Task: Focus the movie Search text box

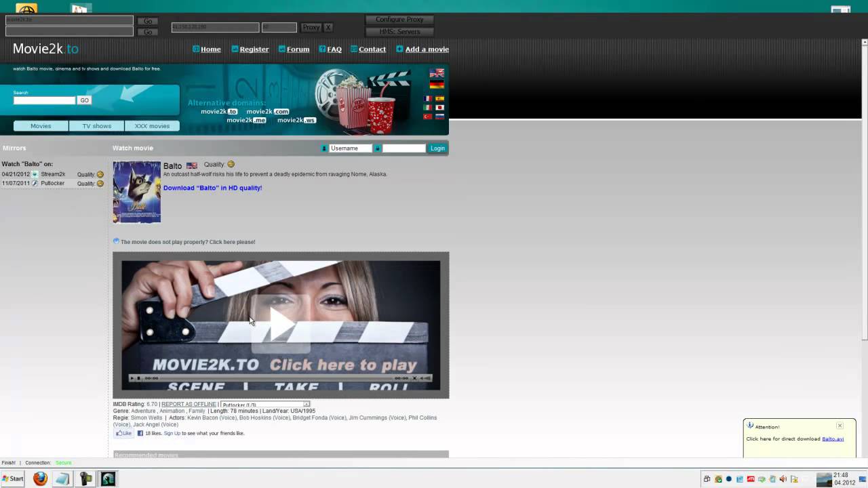Action: pos(45,100)
